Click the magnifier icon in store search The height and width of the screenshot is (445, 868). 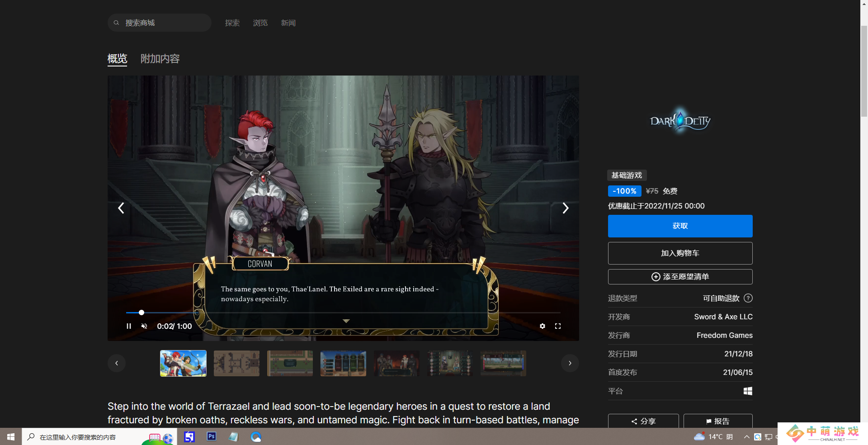[x=117, y=23]
